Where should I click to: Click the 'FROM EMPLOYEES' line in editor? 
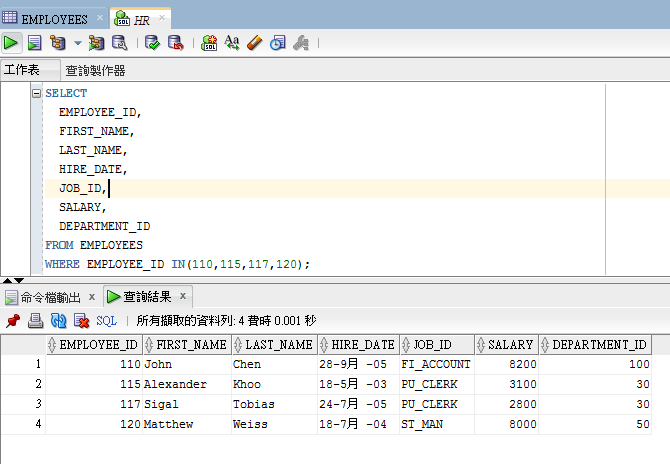94,245
